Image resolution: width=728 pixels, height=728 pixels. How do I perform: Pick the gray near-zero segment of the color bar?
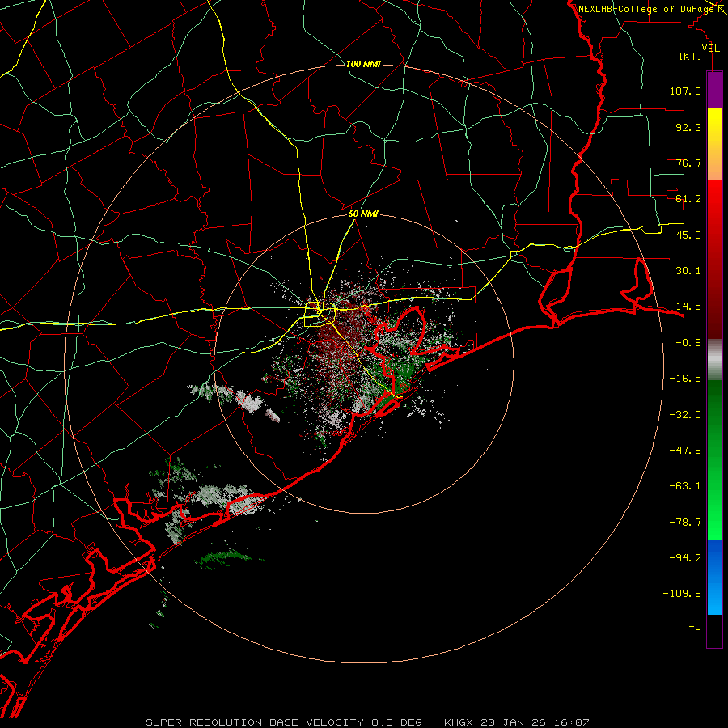pos(714,359)
